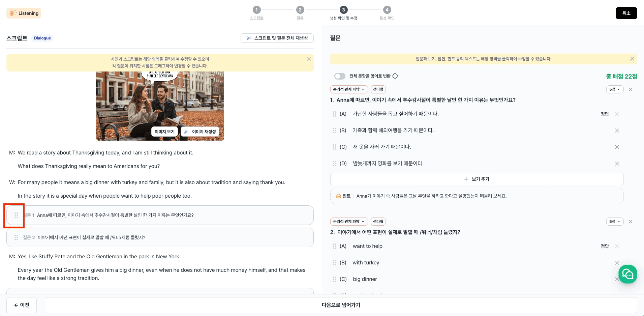644x316 pixels.
Task: Edit question 1 title text in 질문 panel
Action: pyautogui.click(x=426, y=100)
